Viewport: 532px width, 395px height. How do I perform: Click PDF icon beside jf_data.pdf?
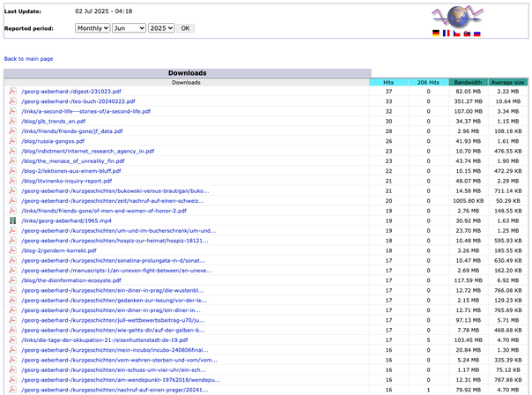pos(12,130)
